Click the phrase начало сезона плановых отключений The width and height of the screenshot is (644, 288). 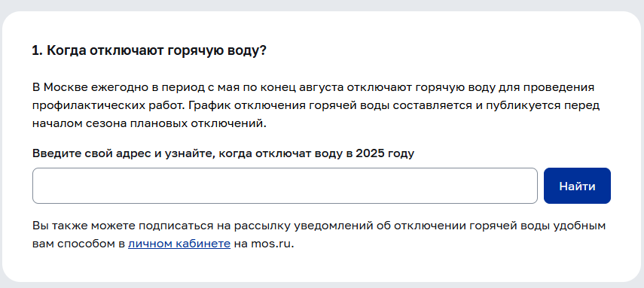pos(149,123)
